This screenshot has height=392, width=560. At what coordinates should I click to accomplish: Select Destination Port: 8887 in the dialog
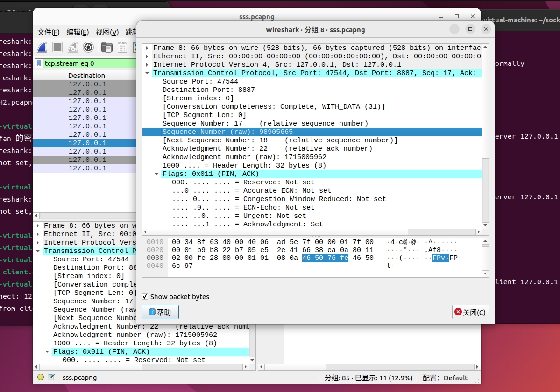[x=209, y=90]
